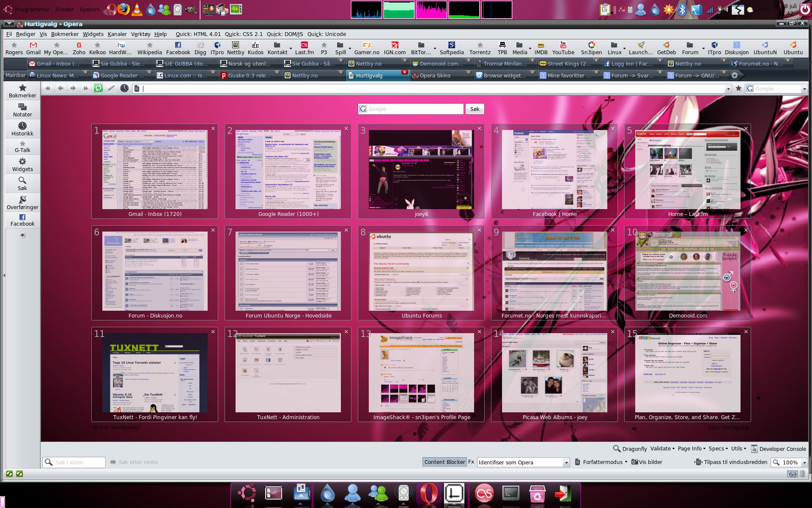Image resolution: width=812 pixels, height=508 pixels.
Task: Open the Widgets sidebar panel
Action: click(22, 165)
